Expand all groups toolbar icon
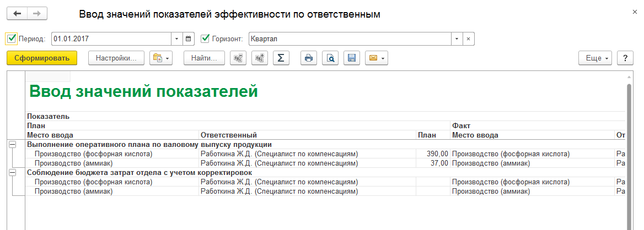Viewport: 644px width, 230px height. (260, 58)
